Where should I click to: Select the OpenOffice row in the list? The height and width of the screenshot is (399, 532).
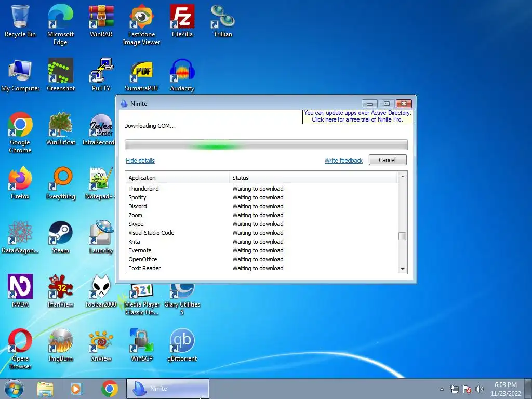(x=262, y=259)
